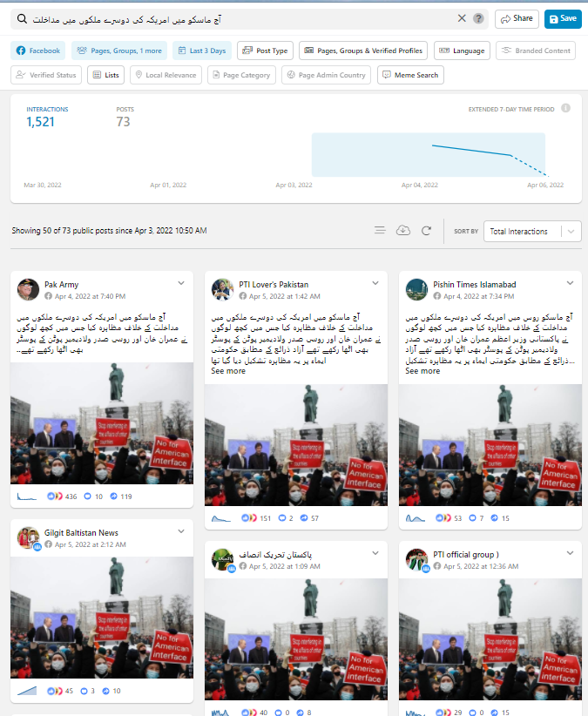
Task: Click the info icon beside Extended 7-Day Time Period
Action: click(565, 108)
